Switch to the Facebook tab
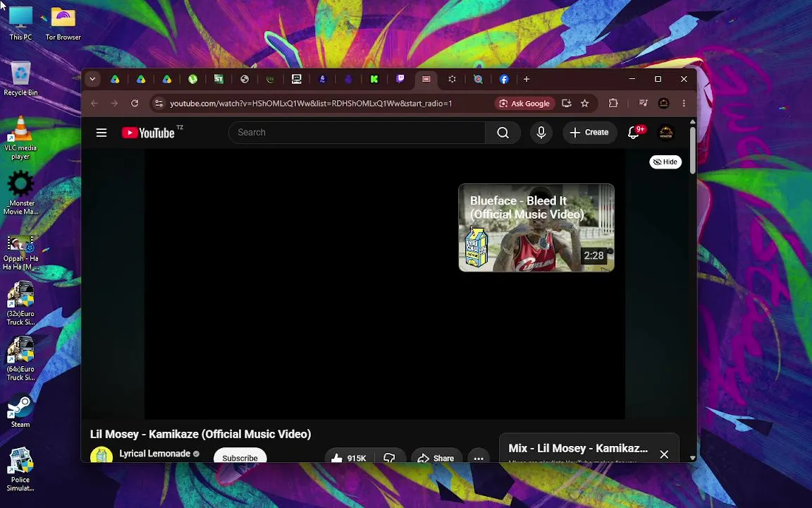This screenshot has height=508, width=812. coord(504,79)
